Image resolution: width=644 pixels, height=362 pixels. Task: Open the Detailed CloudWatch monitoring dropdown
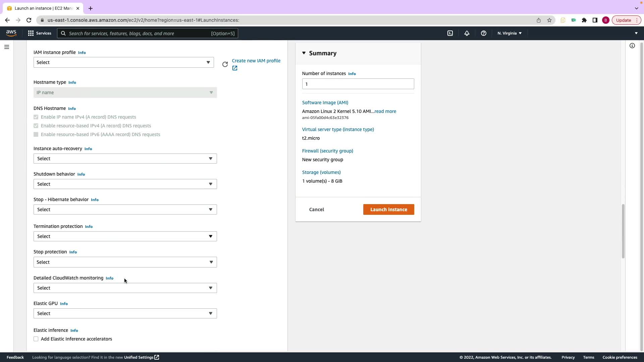125,288
